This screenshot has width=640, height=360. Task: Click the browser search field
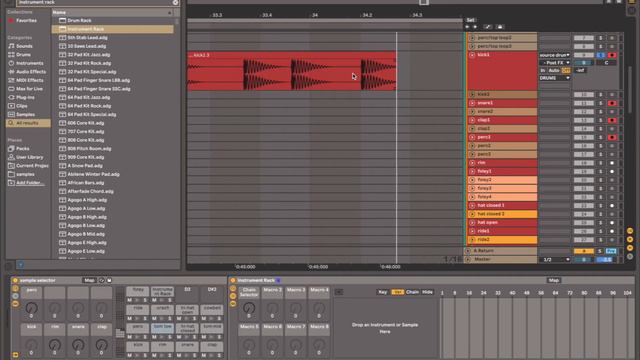(94, 2)
